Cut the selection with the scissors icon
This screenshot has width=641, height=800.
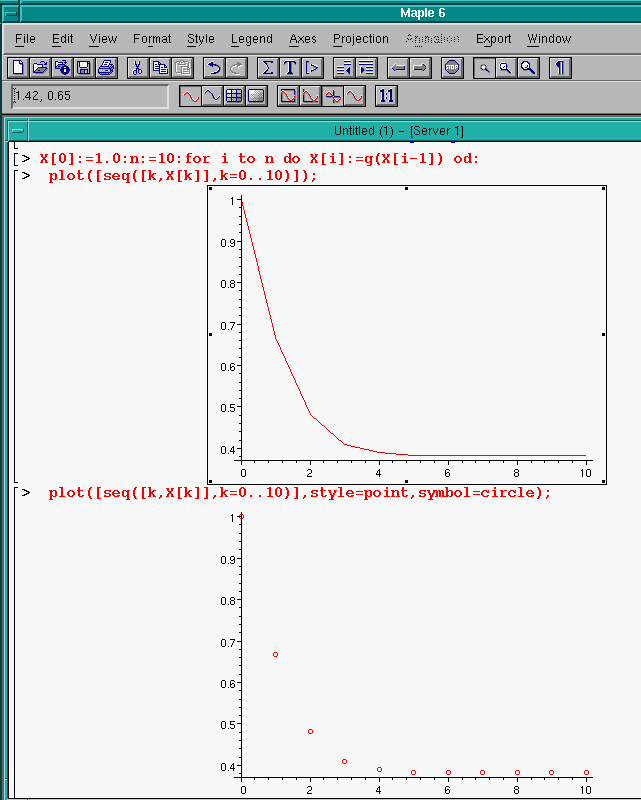point(138,68)
